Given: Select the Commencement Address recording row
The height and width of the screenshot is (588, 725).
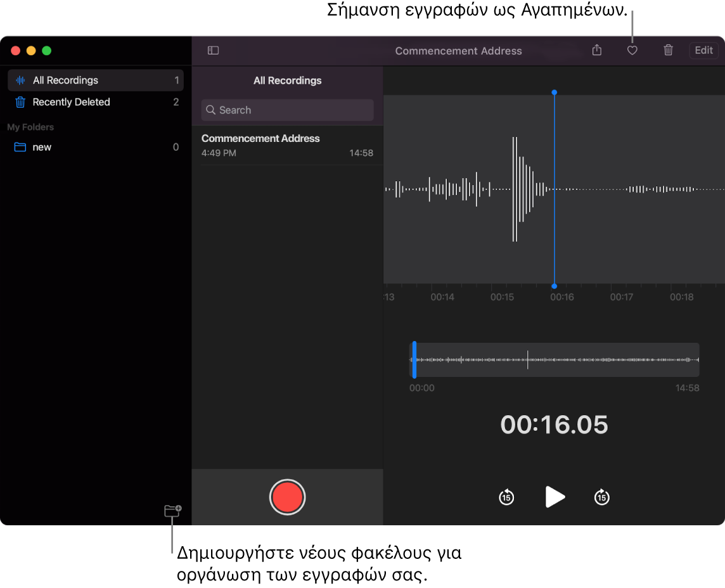Looking at the screenshot, I should [x=287, y=145].
